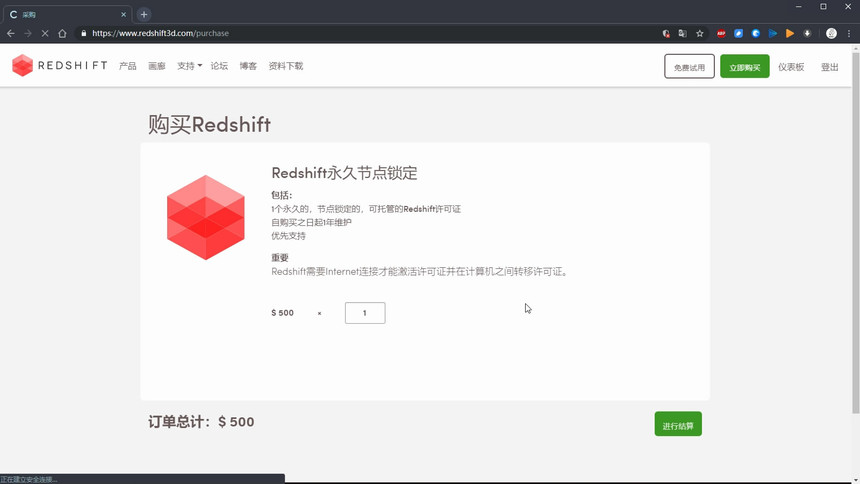This screenshot has width=860, height=484.
Task: Click the Redshift logo in navbar
Action: [59, 65]
